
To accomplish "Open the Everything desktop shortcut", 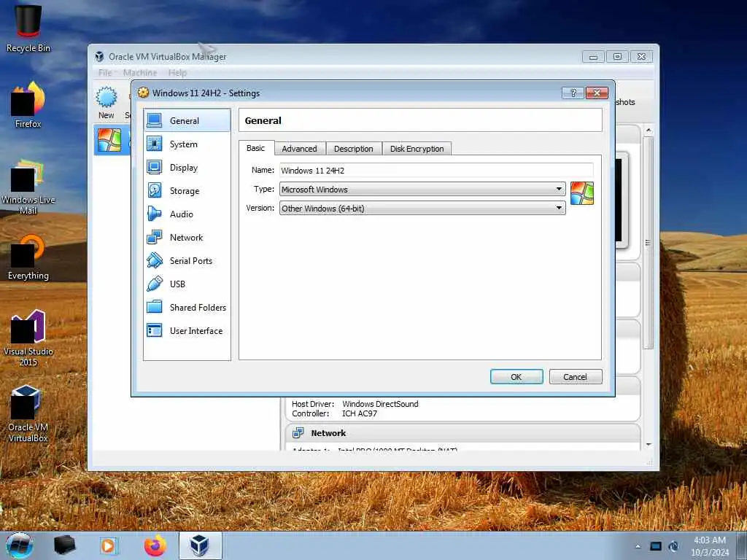I will pyautogui.click(x=28, y=257).
